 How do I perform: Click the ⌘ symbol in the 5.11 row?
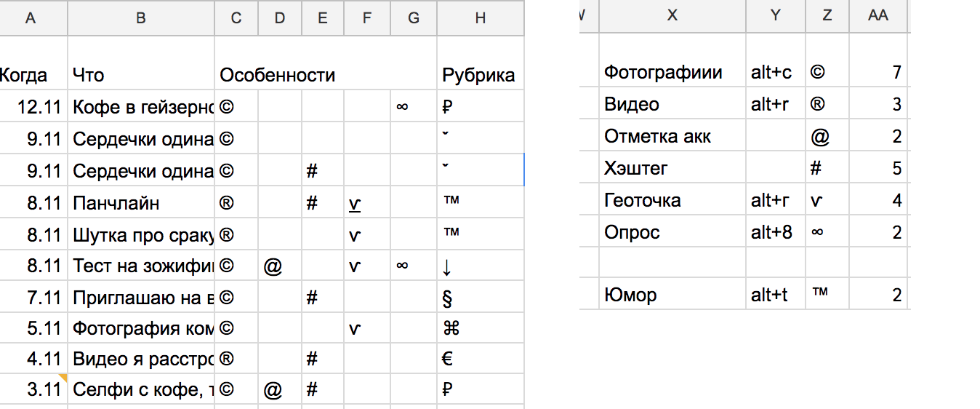point(451,328)
